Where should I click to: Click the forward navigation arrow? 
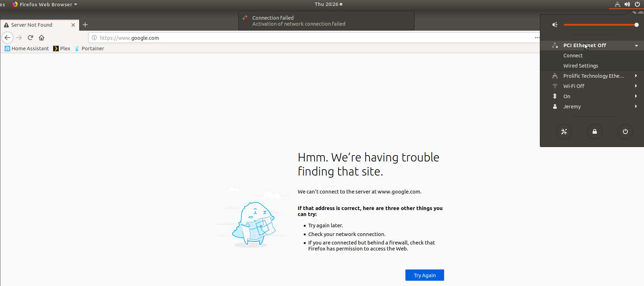19,38
